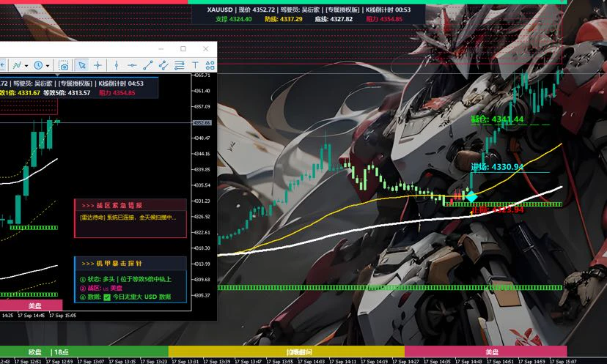Click the 底线 4327.82 value
607x364 pixels.
click(x=334, y=19)
